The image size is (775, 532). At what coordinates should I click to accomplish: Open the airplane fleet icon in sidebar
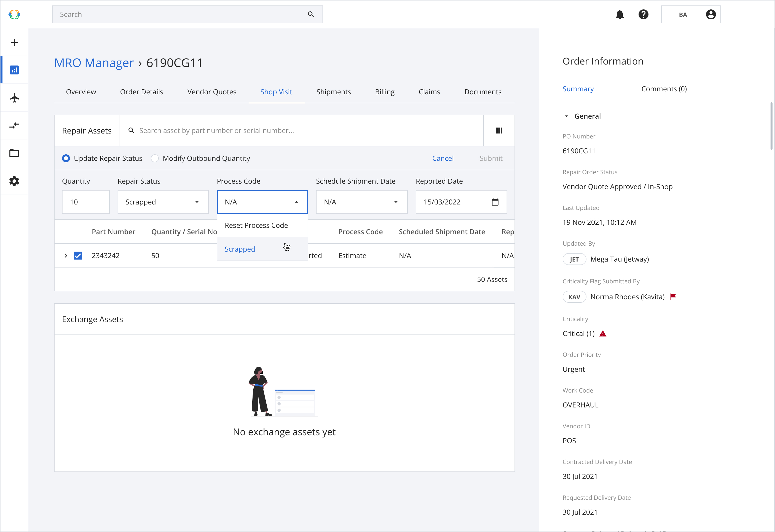[14, 98]
